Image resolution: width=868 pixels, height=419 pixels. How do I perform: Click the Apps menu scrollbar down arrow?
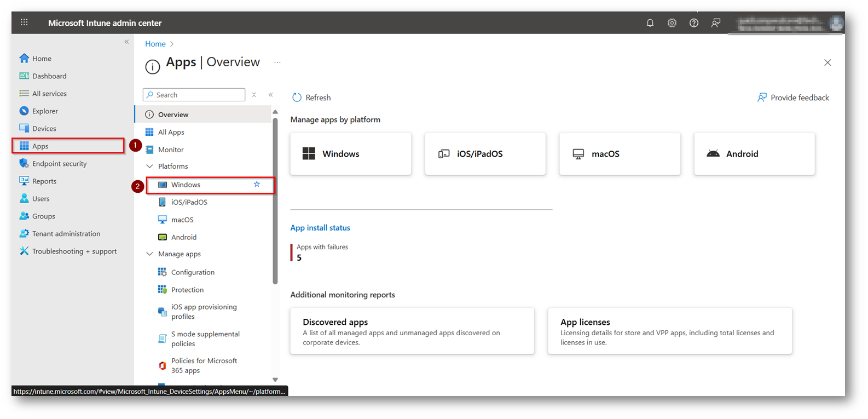coord(275,380)
